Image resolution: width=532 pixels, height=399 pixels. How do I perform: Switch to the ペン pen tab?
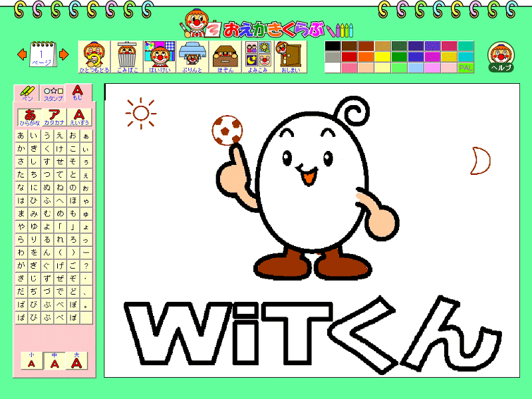pyautogui.click(x=27, y=93)
